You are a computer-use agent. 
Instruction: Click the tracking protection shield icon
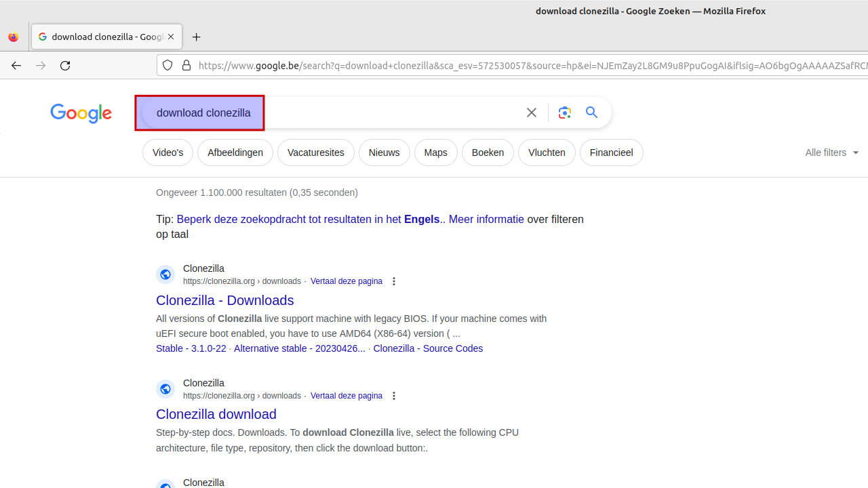[167, 66]
